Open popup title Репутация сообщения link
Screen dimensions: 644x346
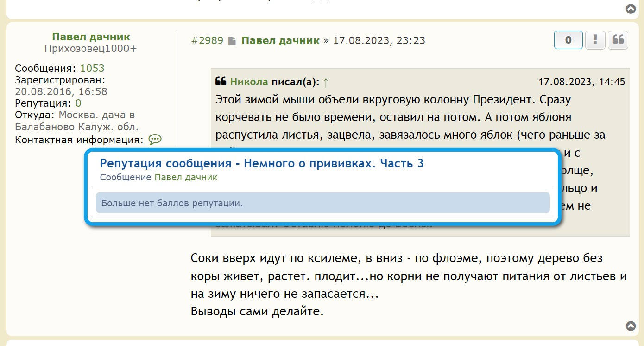coord(262,163)
